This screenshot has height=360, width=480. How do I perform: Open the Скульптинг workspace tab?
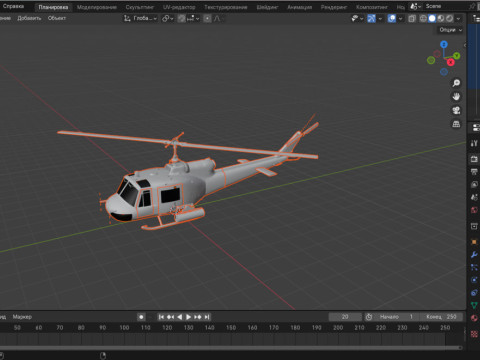139,7
